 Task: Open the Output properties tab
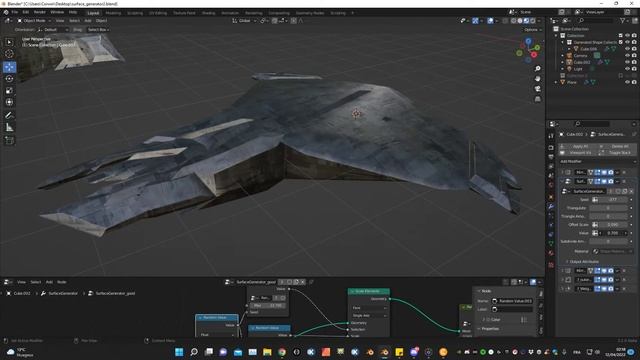tap(551, 157)
